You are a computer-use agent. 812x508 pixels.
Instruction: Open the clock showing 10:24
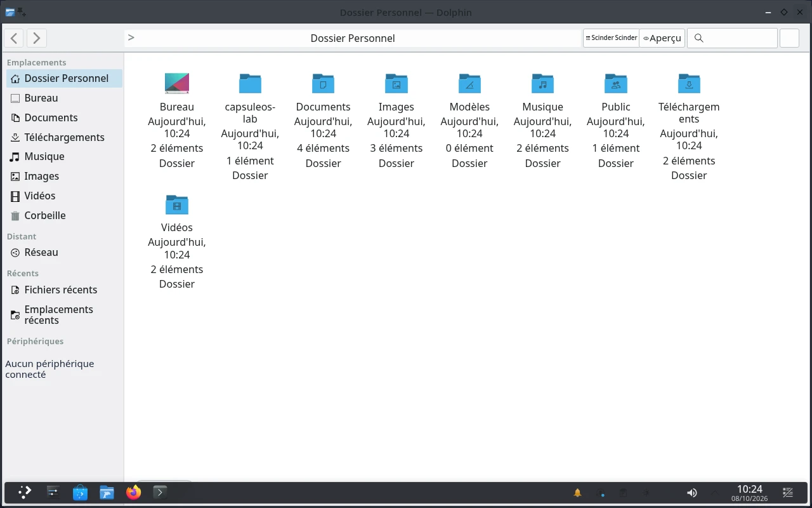[x=750, y=493]
